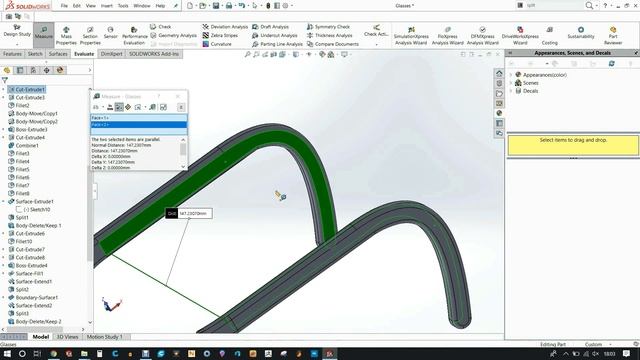The image size is (640, 360).
Task: Launch DriveWorksXpress Wizard
Action: click(520, 36)
